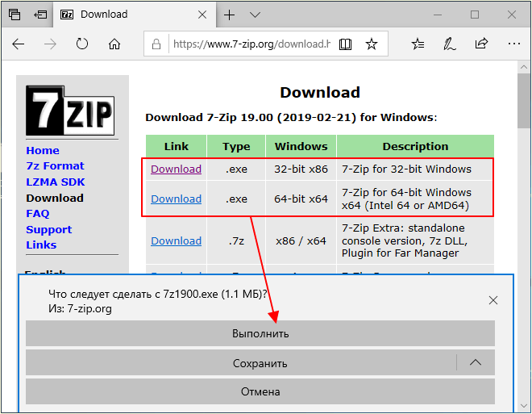Click the scroll up arrow
Screen dimensions: 532x414
(x=524, y=67)
